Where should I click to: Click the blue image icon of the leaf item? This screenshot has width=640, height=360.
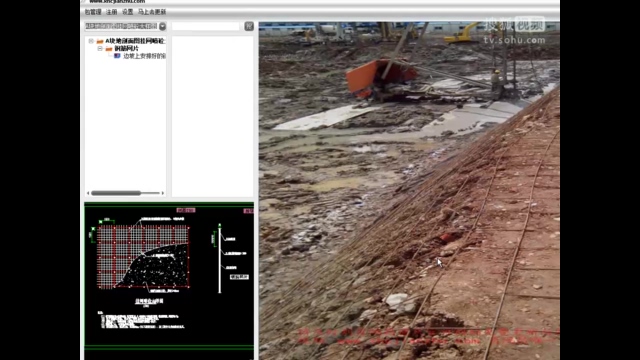(x=117, y=56)
